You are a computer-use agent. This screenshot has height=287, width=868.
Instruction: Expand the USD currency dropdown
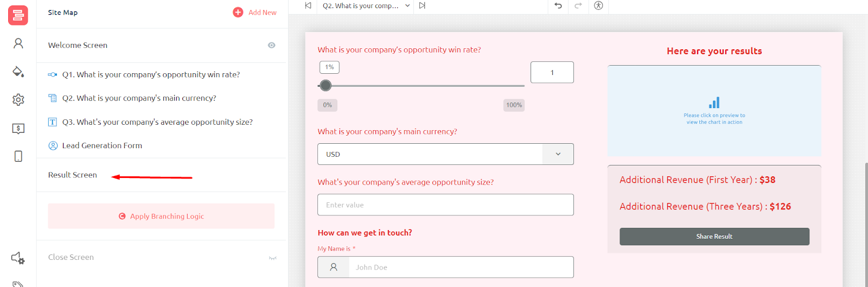558,154
